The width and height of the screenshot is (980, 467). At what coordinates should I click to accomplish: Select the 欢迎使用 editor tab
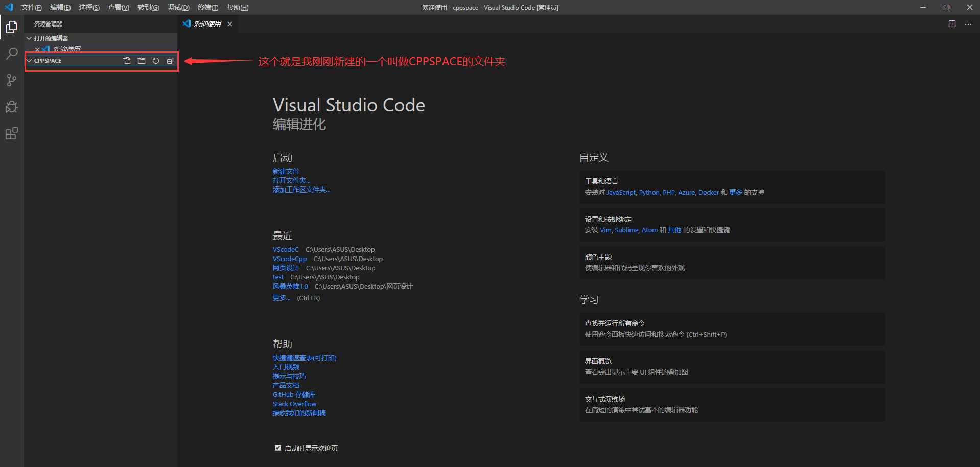click(207, 24)
